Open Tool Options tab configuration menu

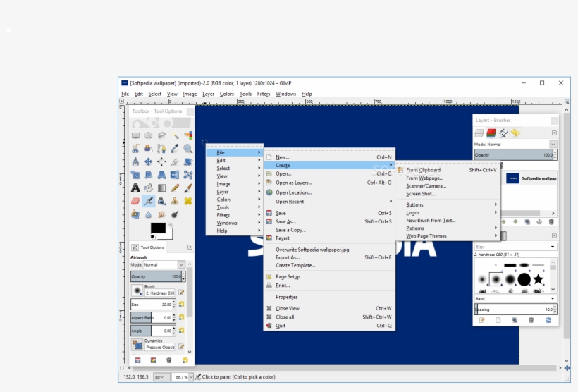(190, 247)
